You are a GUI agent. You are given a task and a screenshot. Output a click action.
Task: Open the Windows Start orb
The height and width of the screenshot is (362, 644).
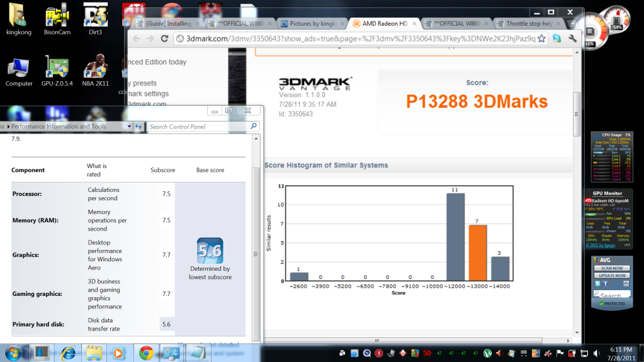pos(13,353)
